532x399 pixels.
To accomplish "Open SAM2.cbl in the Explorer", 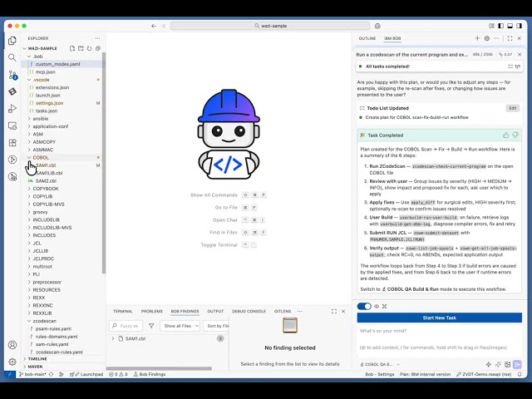I will (46, 181).
